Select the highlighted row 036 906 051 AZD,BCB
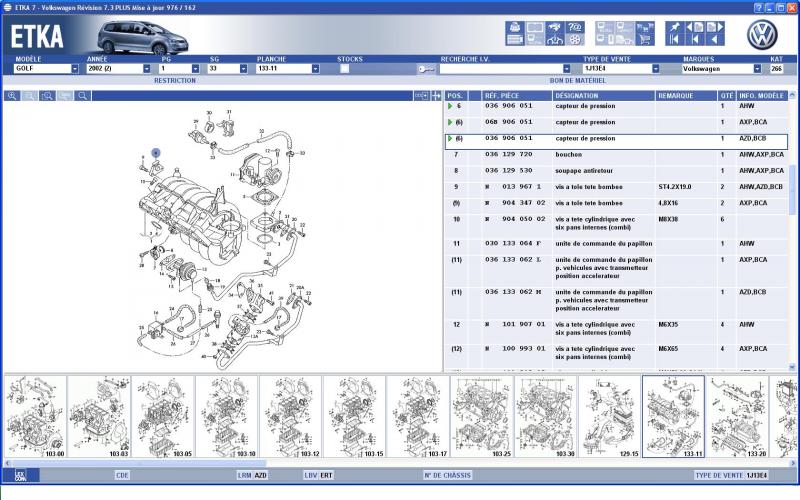This screenshot has width=800, height=500. click(616, 141)
